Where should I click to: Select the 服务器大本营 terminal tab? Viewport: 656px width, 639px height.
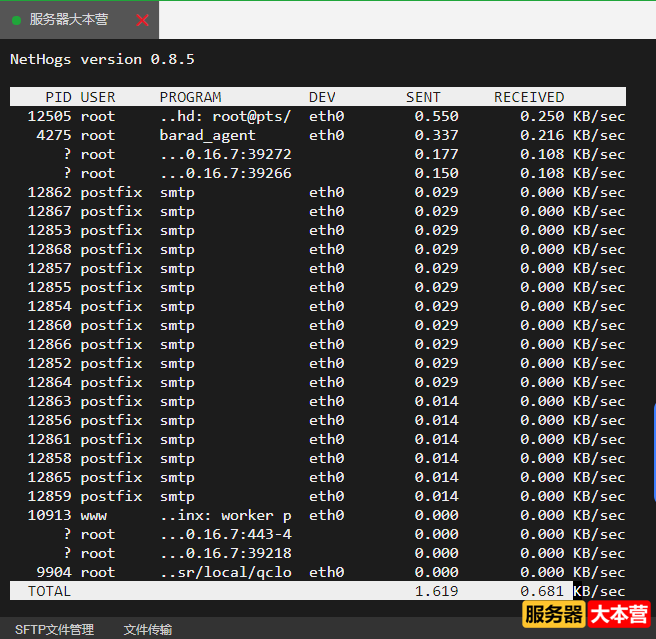point(79,20)
